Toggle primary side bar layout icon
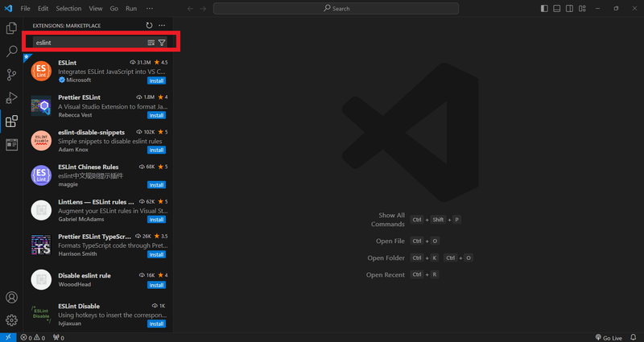Screen dimensions: 644x342 click(x=544, y=9)
